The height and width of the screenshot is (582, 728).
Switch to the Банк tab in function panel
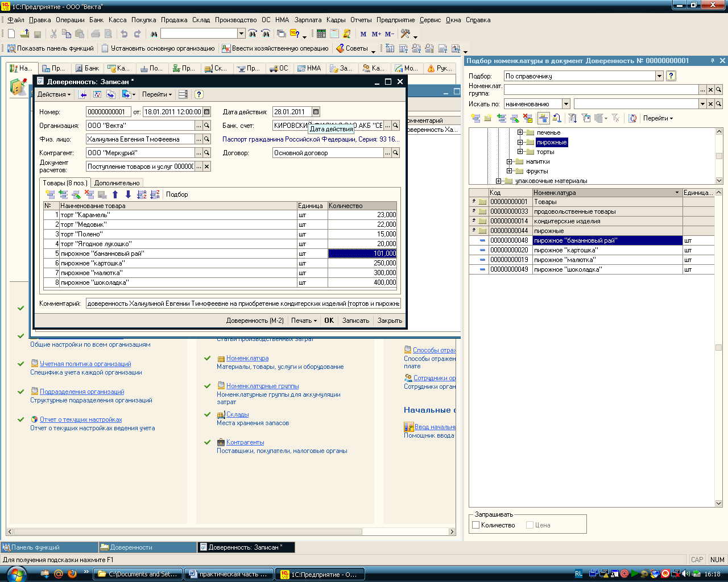pos(87,68)
